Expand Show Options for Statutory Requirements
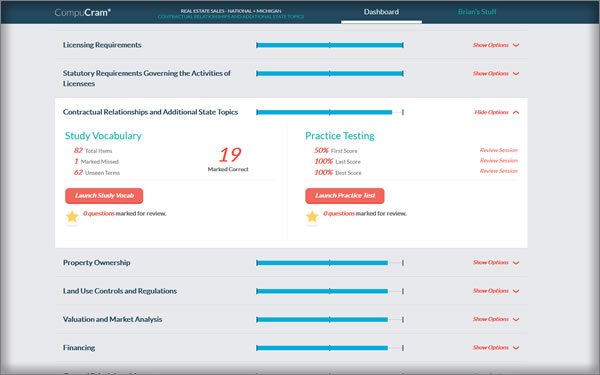The width and height of the screenshot is (600, 375). (496, 73)
